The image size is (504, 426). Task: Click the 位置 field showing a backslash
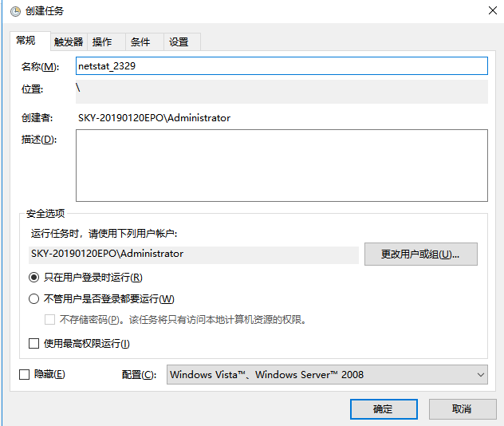282,92
